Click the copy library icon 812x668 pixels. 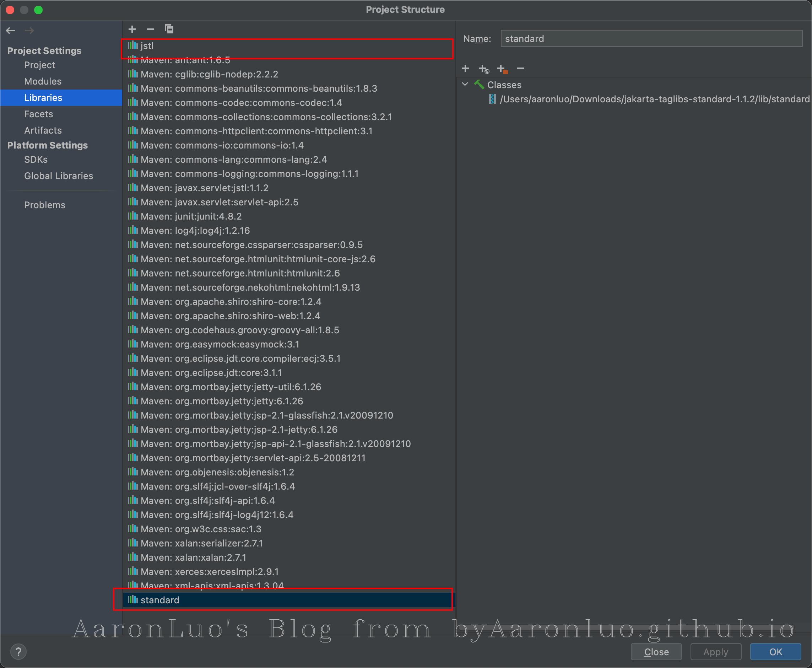point(169,29)
